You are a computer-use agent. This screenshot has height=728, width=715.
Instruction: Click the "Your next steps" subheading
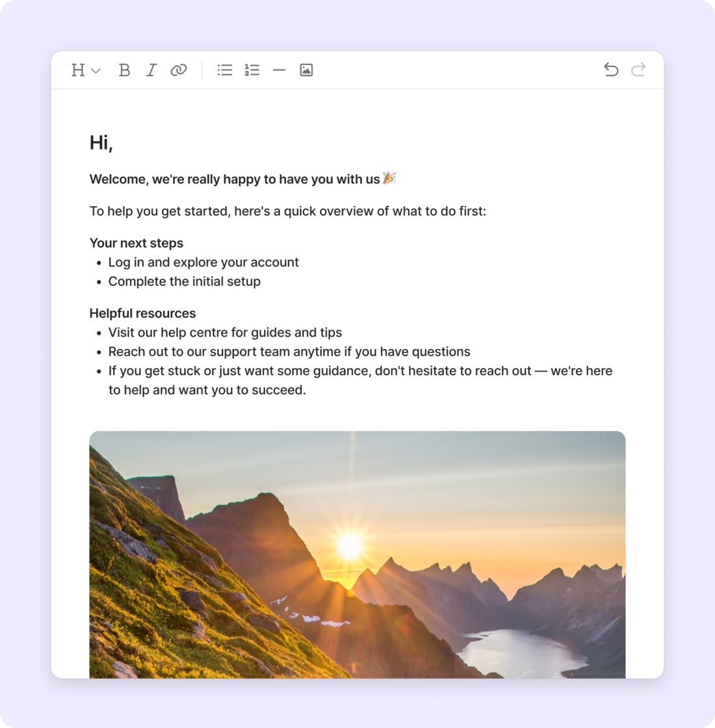tap(136, 243)
